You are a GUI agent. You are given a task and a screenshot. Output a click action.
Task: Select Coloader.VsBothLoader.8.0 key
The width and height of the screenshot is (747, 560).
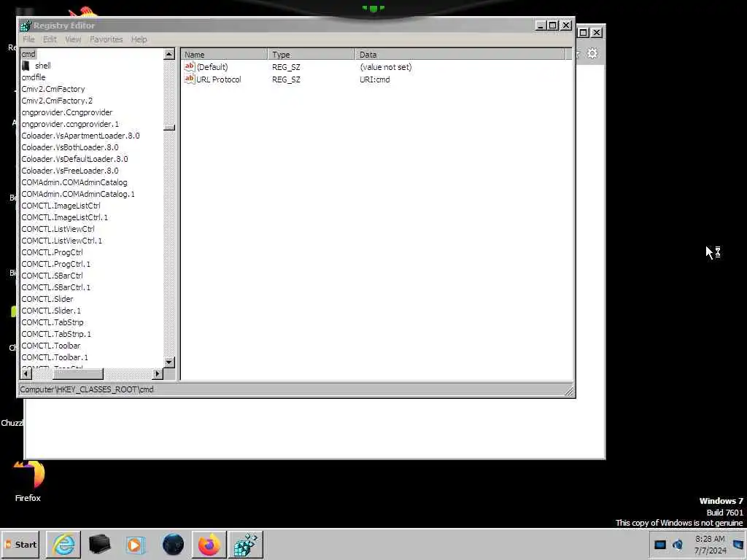(69, 147)
